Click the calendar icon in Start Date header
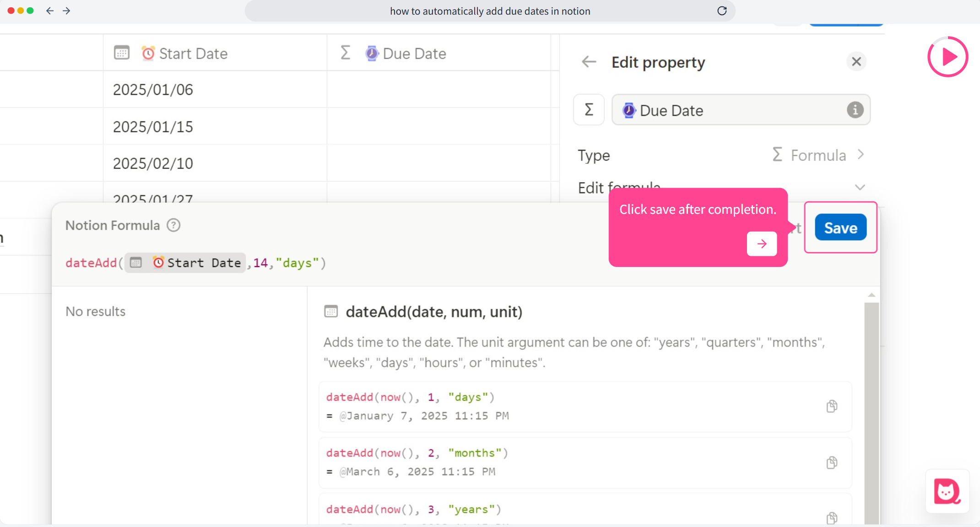This screenshot has width=980, height=527. click(122, 53)
